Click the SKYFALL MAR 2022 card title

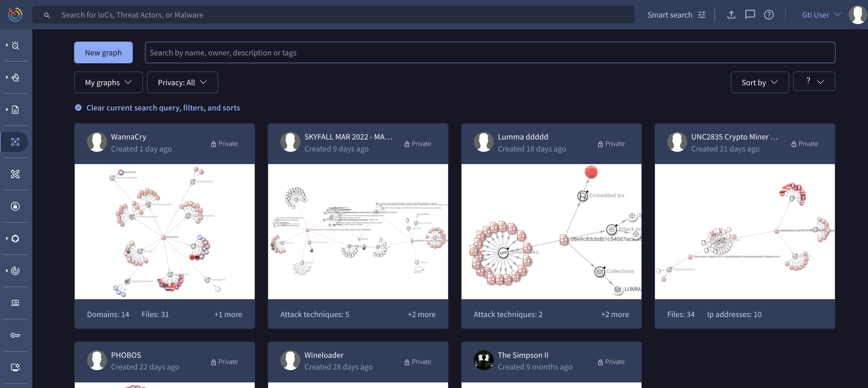coord(348,137)
